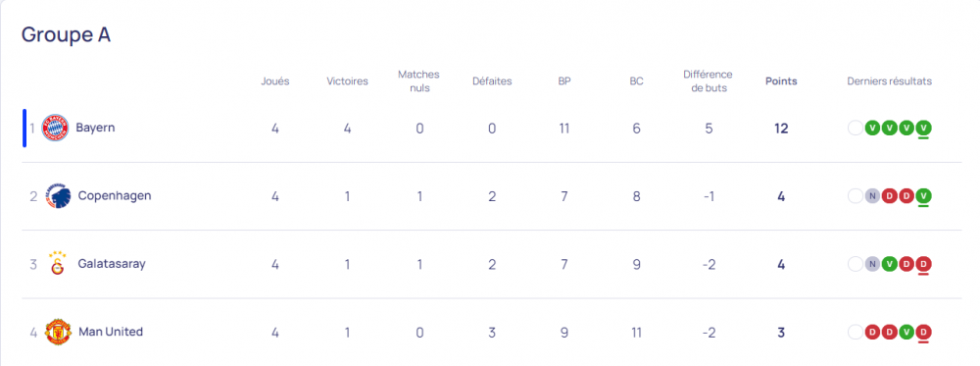Click Bayern's underlined latest win indicator
Viewport: 980px width, 366px height.
(x=924, y=129)
